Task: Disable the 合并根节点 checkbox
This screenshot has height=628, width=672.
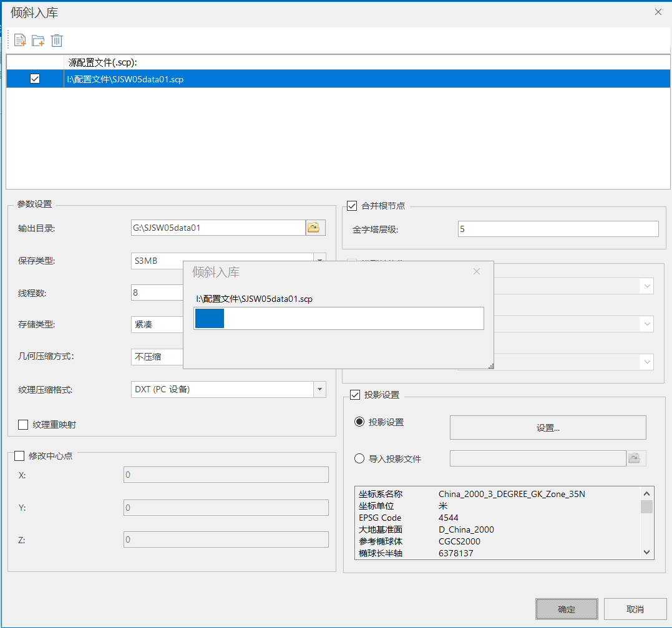Action: [352, 206]
